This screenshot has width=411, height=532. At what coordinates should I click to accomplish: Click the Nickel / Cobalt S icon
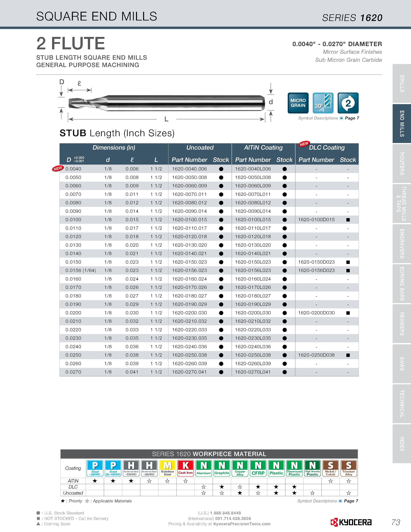point(331,468)
